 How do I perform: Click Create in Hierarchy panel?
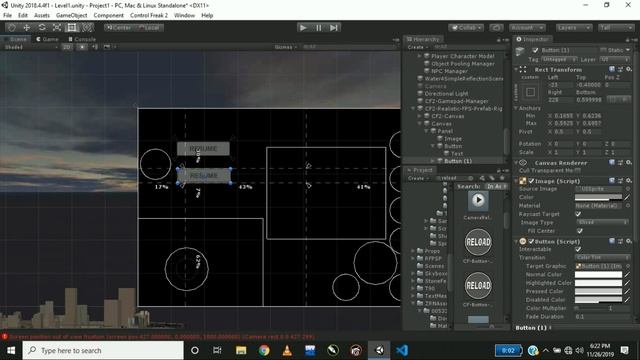coord(417,47)
